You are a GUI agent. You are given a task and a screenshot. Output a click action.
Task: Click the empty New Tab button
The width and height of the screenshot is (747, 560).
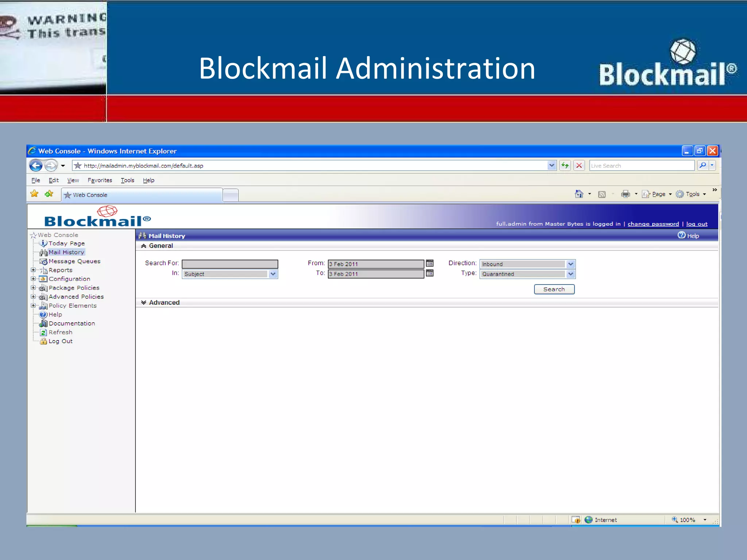click(x=231, y=195)
